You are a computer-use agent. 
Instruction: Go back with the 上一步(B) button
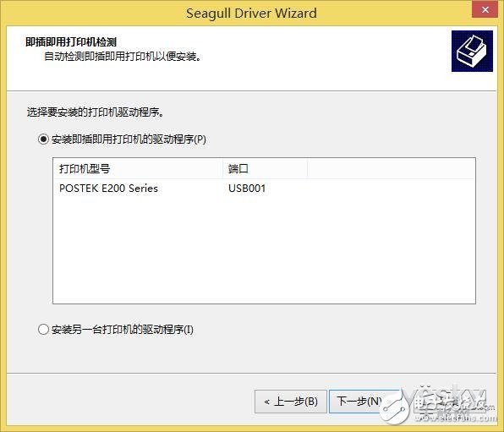pyautogui.click(x=291, y=402)
